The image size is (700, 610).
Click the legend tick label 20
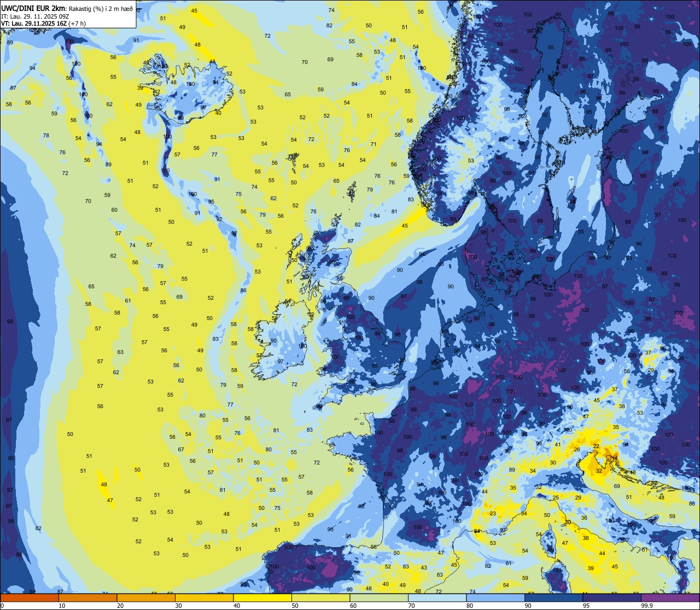click(120, 606)
